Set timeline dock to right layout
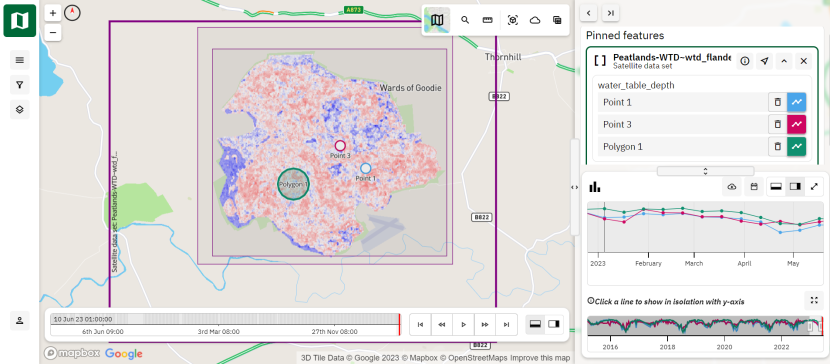 coord(554,324)
